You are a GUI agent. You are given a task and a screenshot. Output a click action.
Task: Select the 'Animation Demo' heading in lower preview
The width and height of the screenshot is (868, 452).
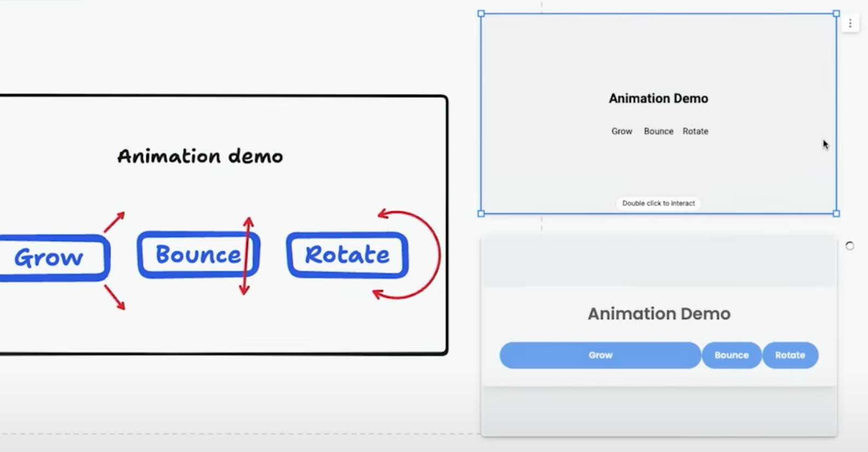click(x=659, y=314)
